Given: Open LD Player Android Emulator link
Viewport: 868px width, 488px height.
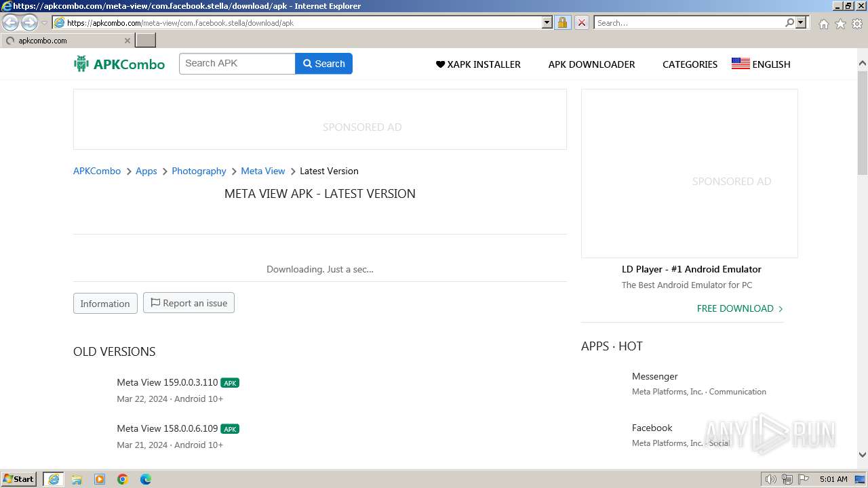Looking at the screenshot, I should (691, 269).
